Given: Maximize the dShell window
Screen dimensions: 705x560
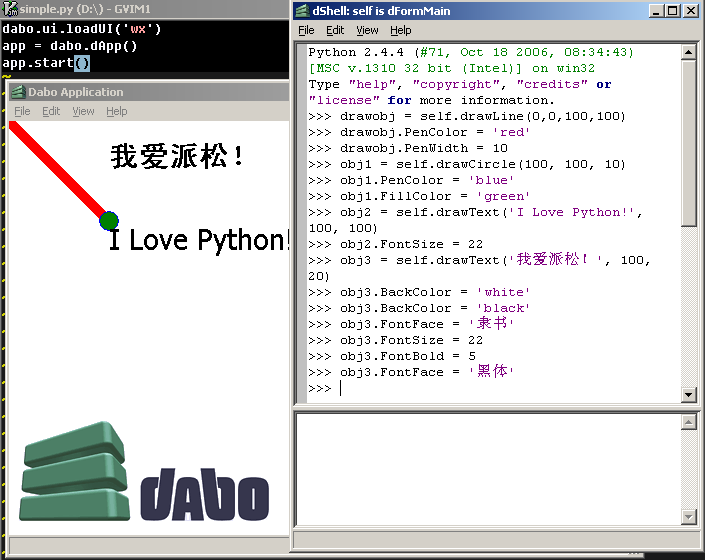Looking at the screenshot, I should click(673, 11).
